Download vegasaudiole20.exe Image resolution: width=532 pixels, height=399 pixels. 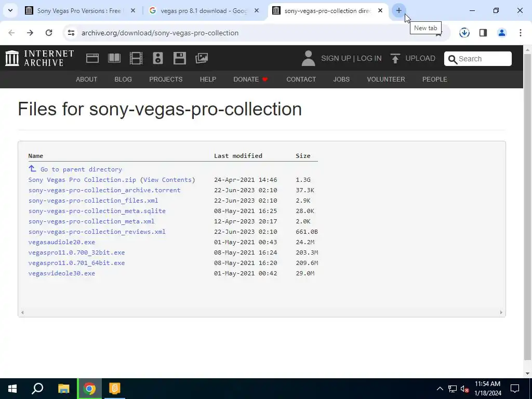[62, 242]
